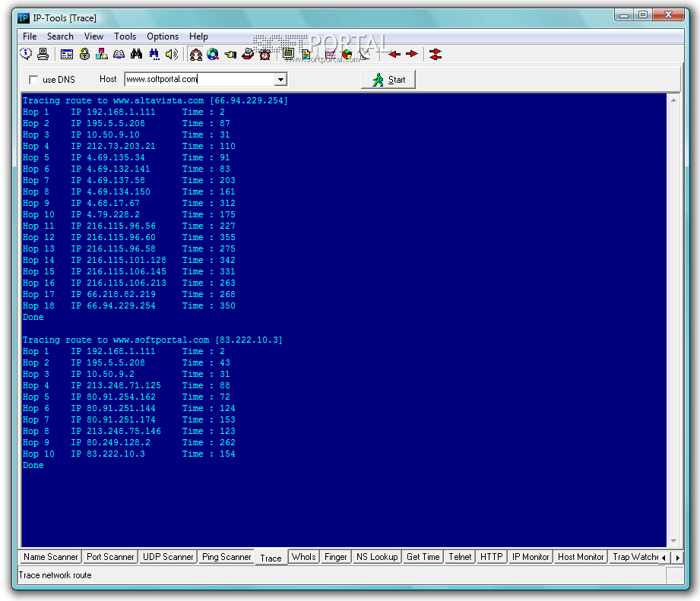This screenshot has height=601, width=700.
Task: Switch to the Ping Scanner tab
Action: click(x=226, y=557)
